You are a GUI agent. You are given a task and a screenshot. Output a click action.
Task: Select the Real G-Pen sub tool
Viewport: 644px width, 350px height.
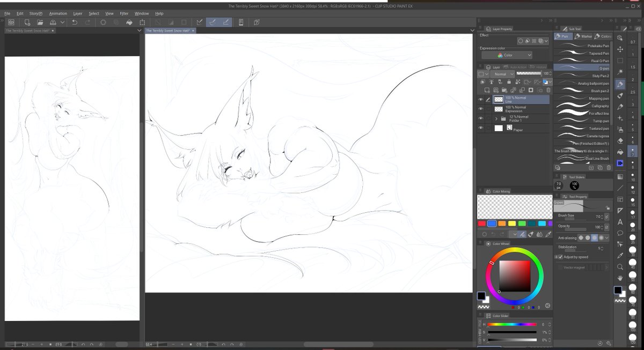(582, 61)
